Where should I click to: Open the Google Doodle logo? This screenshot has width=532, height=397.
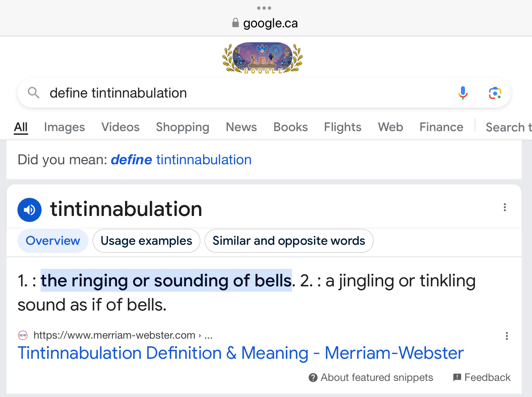262,58
